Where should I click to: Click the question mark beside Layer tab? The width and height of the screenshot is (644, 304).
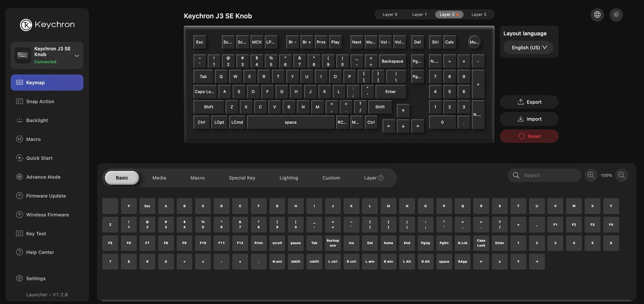[381, 178]
